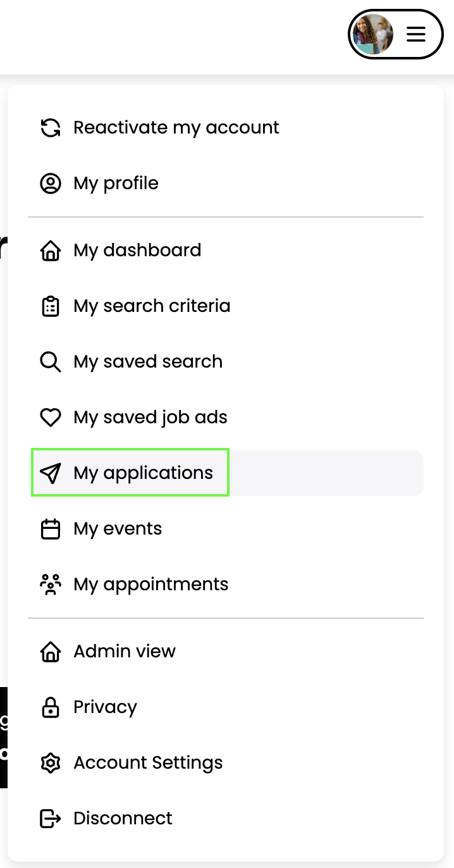
Task: Click the profile person icon
Action: [51, 183]
